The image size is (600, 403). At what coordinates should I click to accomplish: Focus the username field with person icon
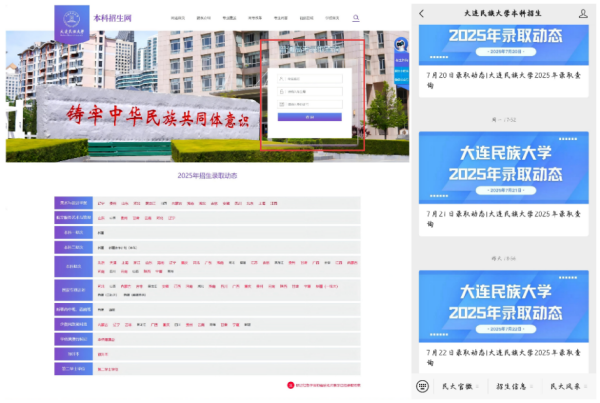(310, 79)
